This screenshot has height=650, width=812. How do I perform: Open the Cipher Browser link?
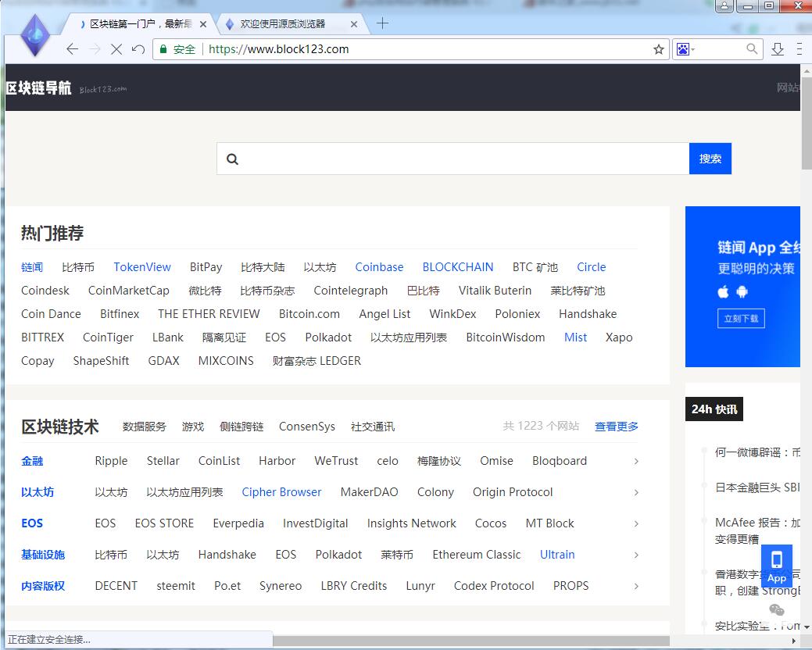point(281,492)
